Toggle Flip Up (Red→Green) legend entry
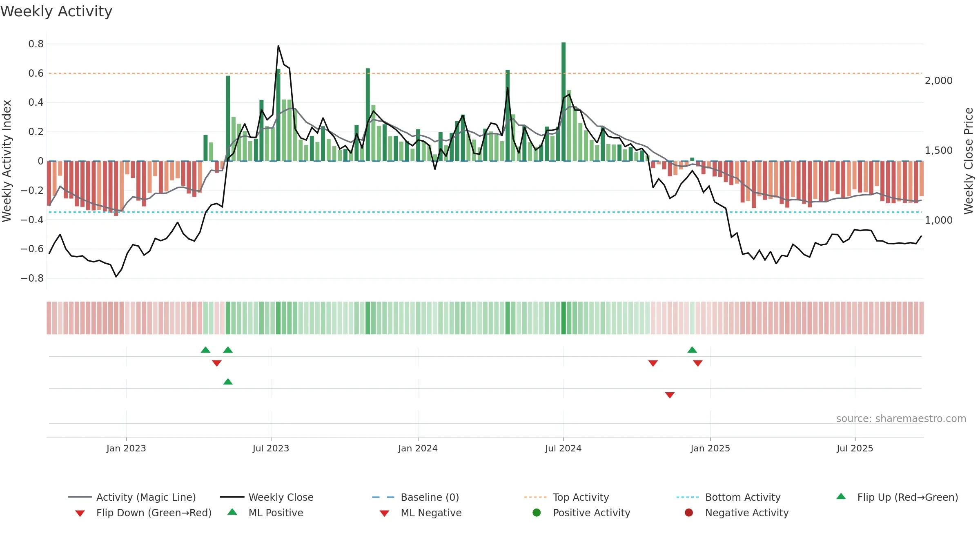This screenshot has width=980, height=551. click(x=897, y=497)
